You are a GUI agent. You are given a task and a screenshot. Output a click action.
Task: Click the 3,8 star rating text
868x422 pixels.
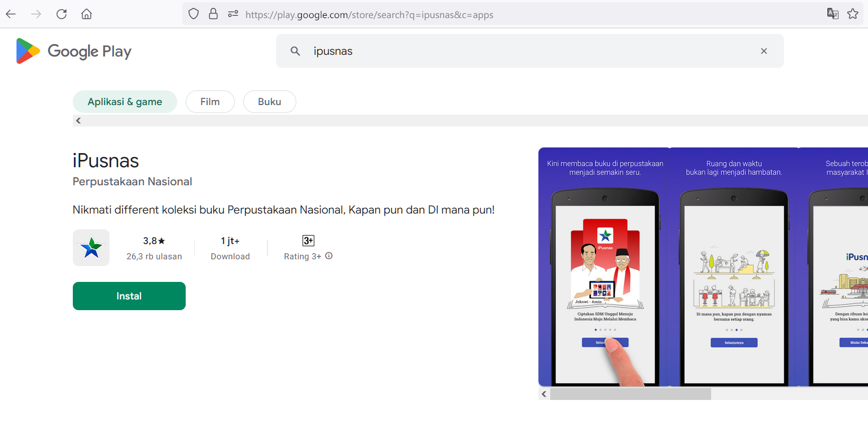tap(154, 241)
